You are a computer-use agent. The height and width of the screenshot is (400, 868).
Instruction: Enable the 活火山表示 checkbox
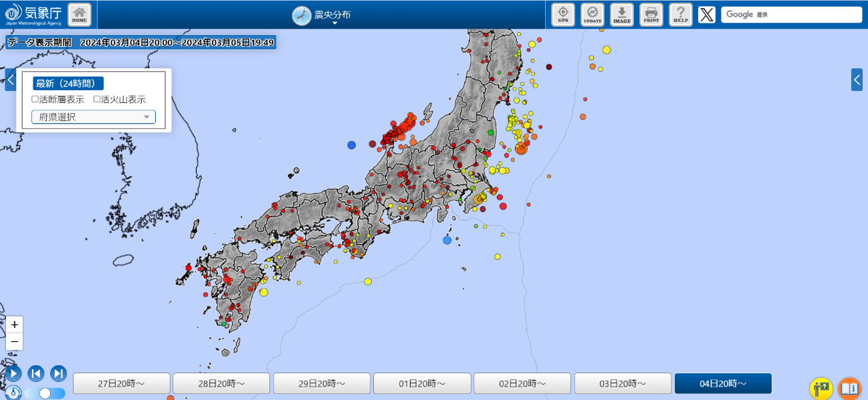click(x=96, y=99)
